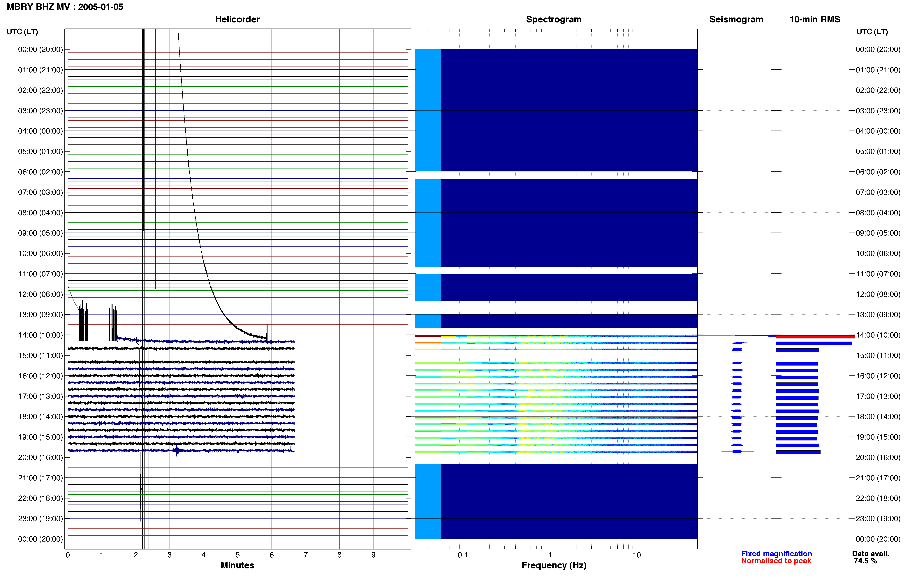Click left time label '09:00 (05:00)'

pos(41,233)
